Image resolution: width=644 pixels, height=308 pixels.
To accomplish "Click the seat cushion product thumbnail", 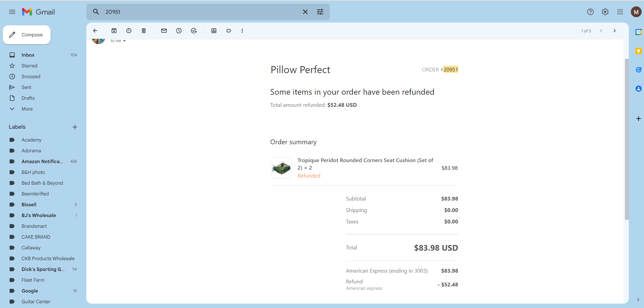I will point(281,168).
